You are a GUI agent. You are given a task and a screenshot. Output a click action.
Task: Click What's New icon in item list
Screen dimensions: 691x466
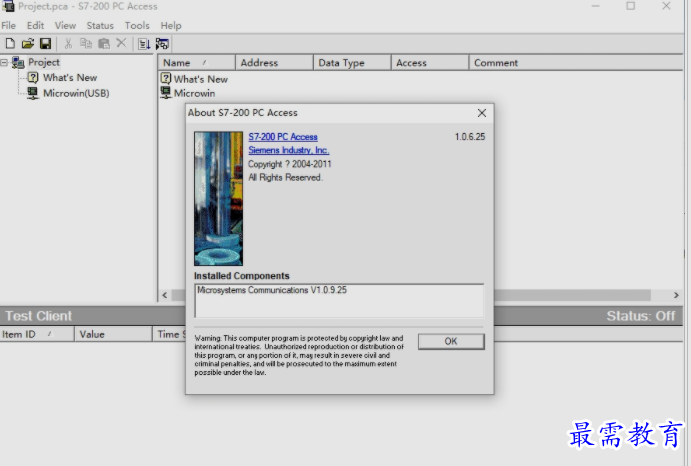(x=166, y=78)
